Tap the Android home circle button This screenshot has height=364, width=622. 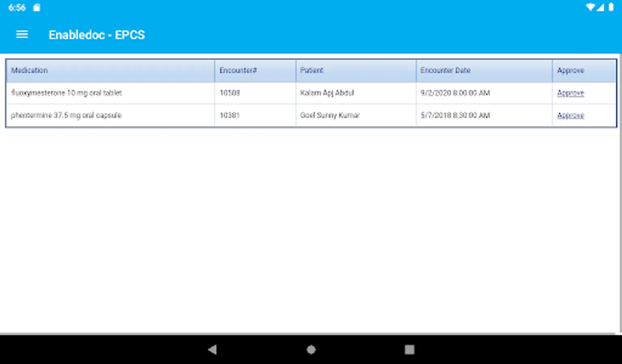tap(311, 349)
